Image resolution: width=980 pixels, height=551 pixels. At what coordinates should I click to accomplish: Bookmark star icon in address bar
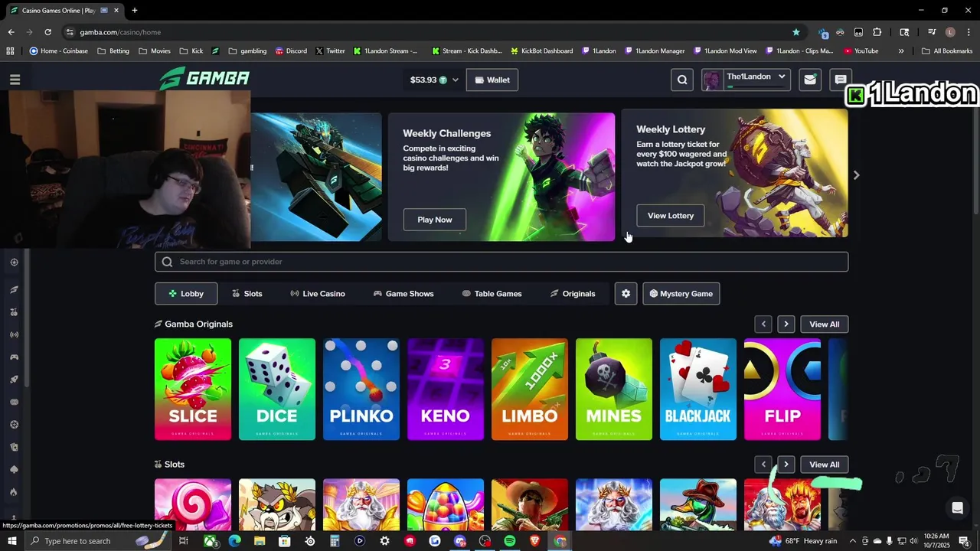(796, 32)
